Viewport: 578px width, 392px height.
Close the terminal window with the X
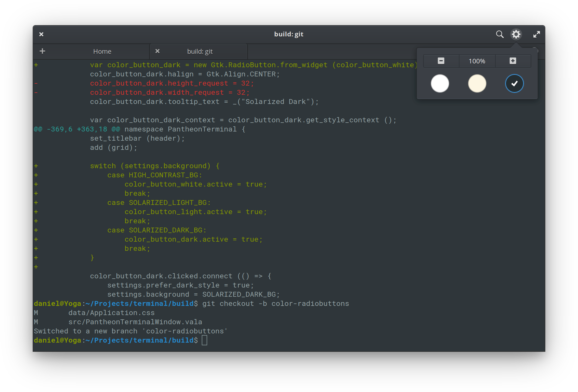coord(41,34)
